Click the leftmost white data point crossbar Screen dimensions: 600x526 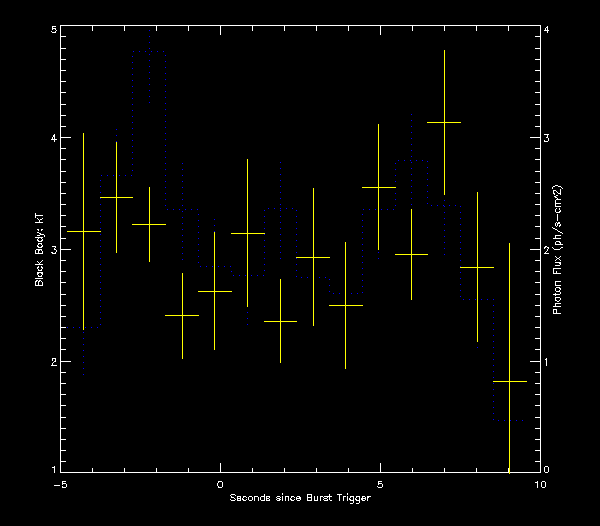coord(83,231)
